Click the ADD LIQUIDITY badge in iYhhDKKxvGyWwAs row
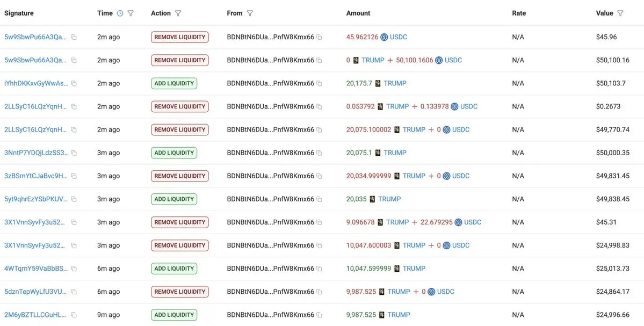This screenshot has width=644, height=326. point(174,83)
